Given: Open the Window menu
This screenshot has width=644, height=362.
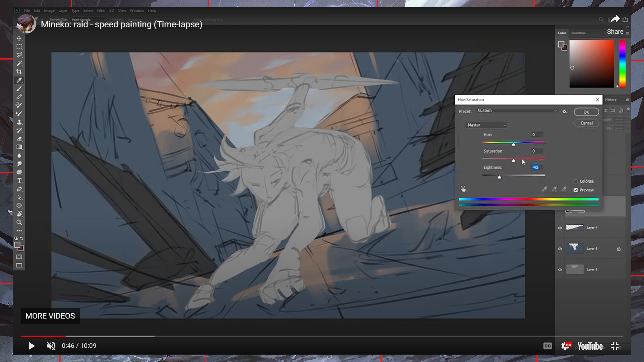Looking at the screenshot, I should point(137,11).
